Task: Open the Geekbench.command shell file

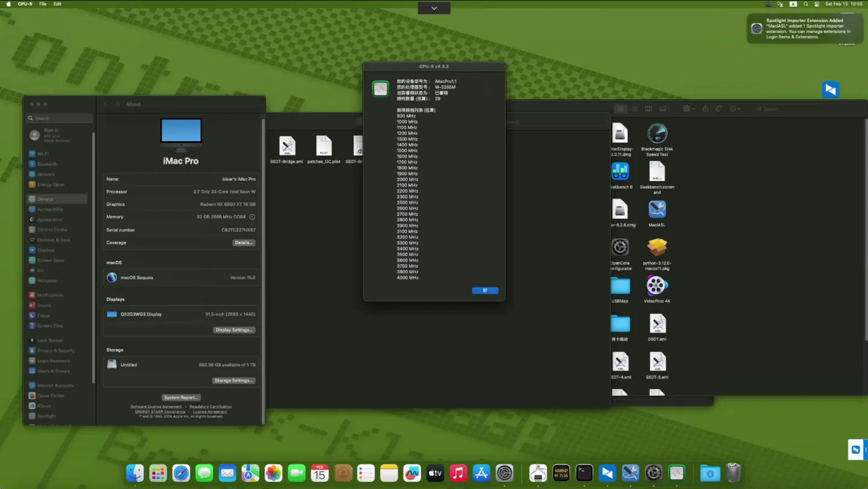Action: [656, 172]
